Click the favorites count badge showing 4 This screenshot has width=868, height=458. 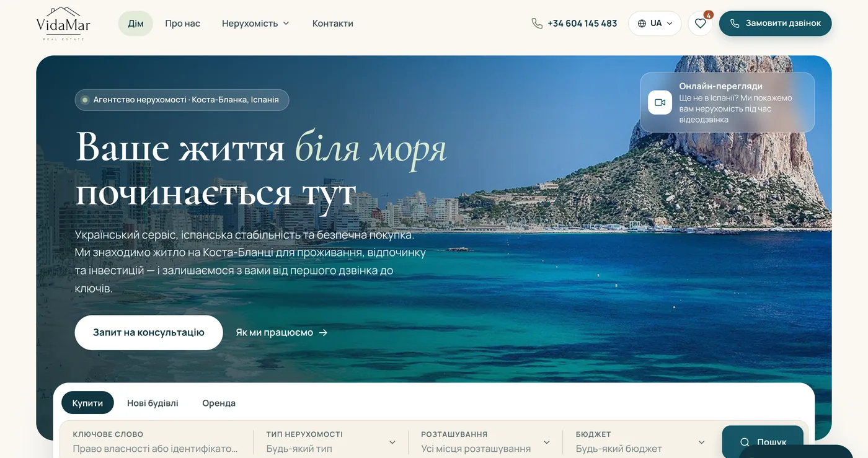click(x=708, y=15)
